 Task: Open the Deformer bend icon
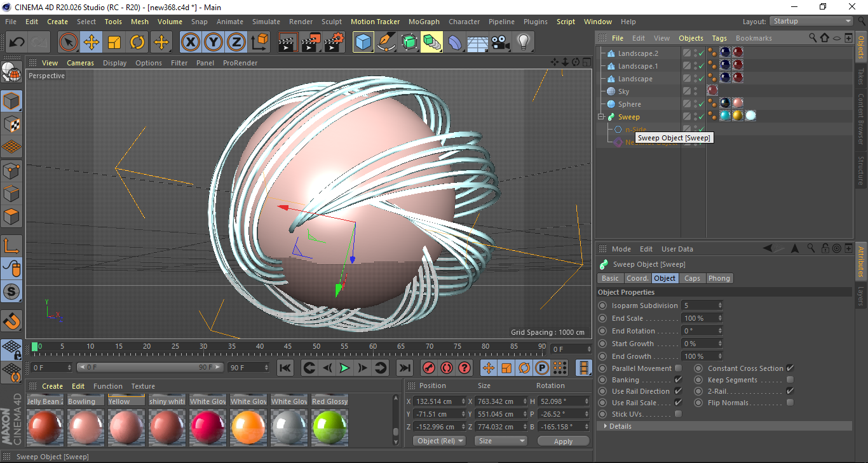(455, 43)
